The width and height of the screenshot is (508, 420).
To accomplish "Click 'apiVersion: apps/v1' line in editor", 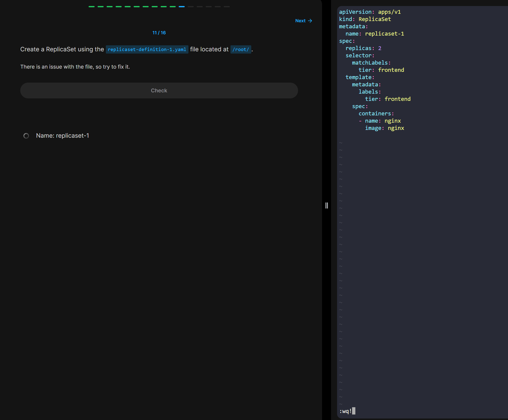I will 370,12.
